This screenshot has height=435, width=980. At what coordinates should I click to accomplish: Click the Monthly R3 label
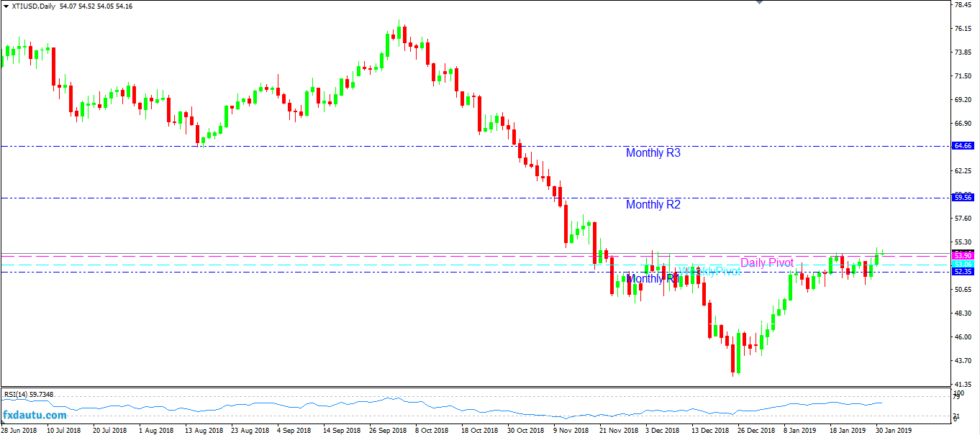[x=653, y=153]
